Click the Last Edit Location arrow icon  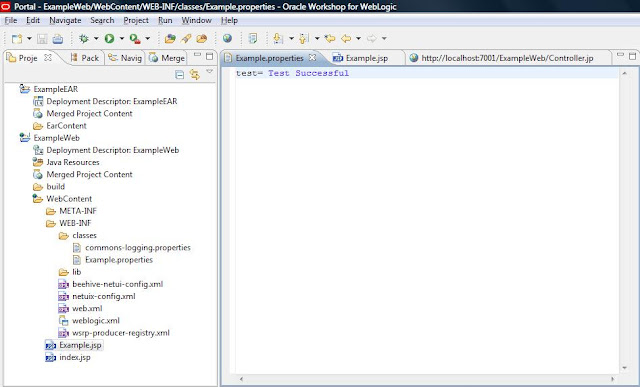coord(330,38)
